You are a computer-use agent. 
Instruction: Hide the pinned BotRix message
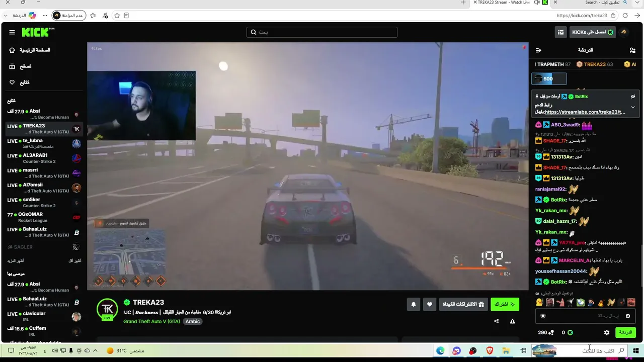633,97
